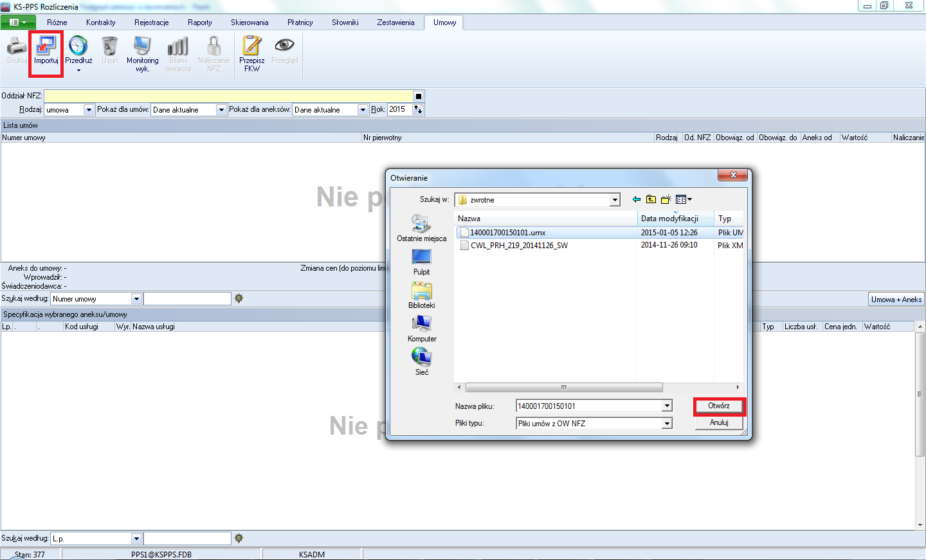Close the Otwieranie dialog
This screenshot has height=560, width=926.
[733, 175]
